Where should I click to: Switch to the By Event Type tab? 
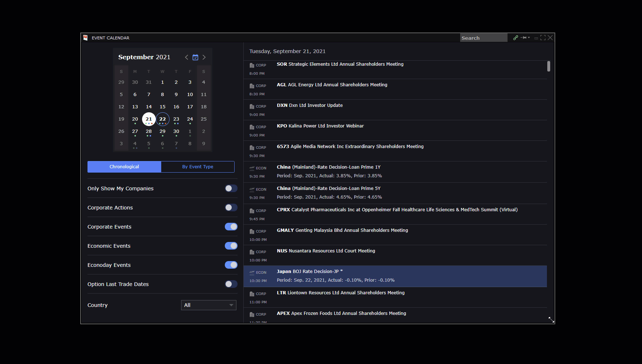pos(198,167)
